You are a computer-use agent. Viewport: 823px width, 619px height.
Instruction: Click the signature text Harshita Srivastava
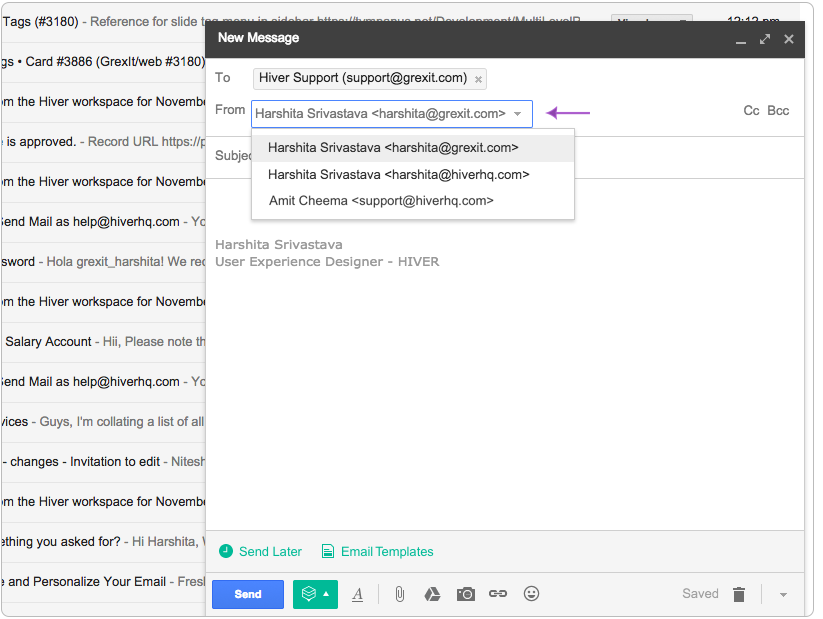pyautogui.click(x=279, y=244)
